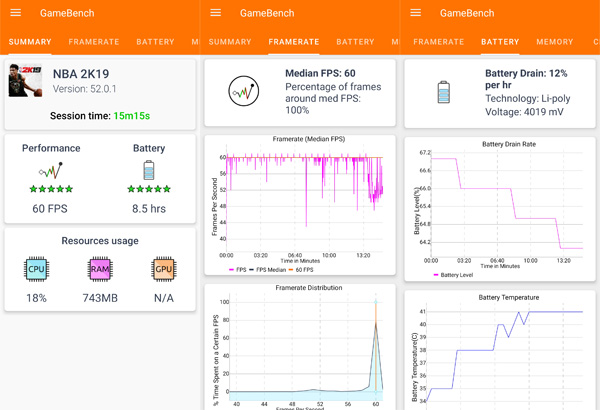The image size is (600, 410).
Task: Click the 15m15s session time value
Action: pyautogui.click(x=131, y=116)
